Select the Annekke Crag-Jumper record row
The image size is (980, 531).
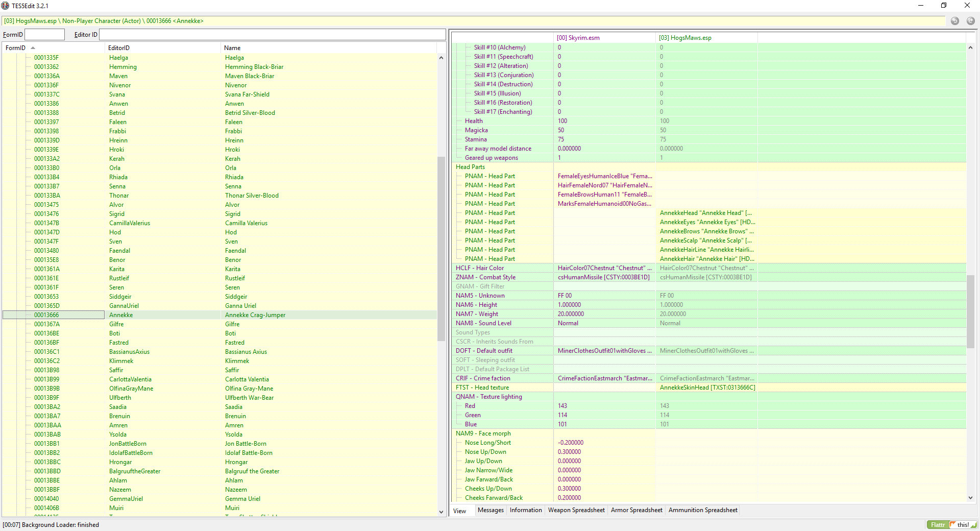tap(219, 315)
